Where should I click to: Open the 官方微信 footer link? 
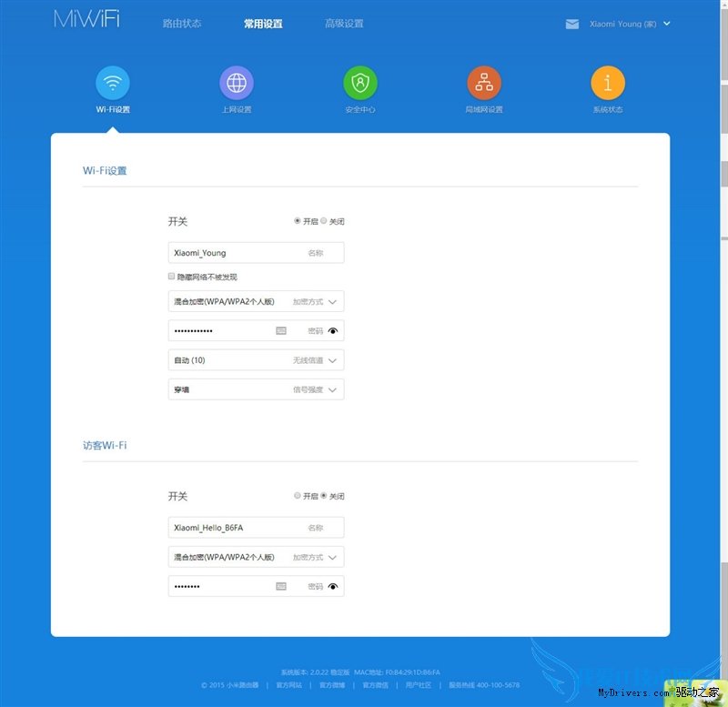coord(375,685)
